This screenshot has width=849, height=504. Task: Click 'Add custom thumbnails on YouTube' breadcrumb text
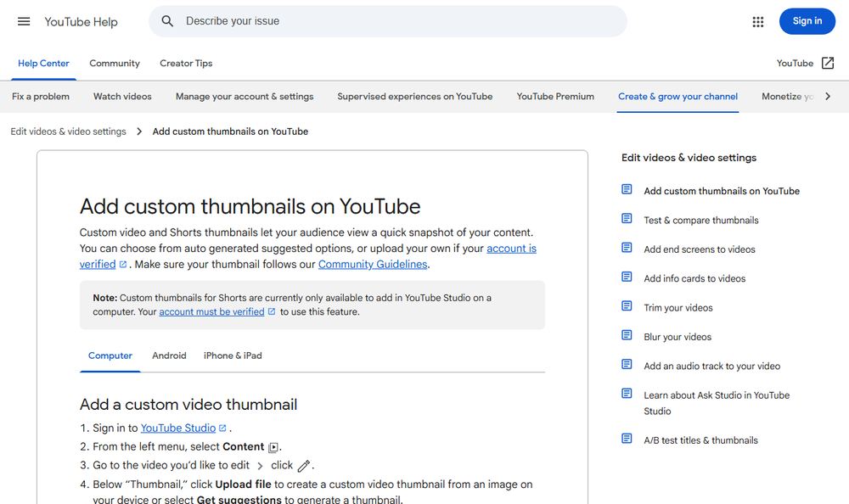[x=230, y=132]
